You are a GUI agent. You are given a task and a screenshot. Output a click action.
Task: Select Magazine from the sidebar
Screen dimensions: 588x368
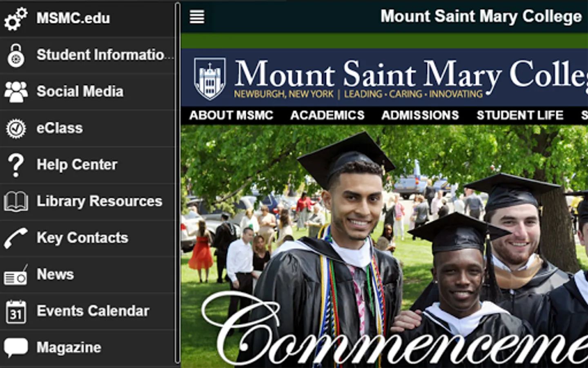(x=87, y=348)
